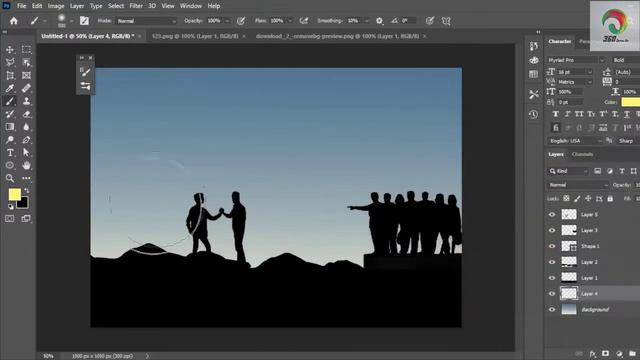Image resolution: width=640 pixels, height=360 pixels.
Task: Open the Flow slider dropdown arrow
Action: tap(290, 21)
